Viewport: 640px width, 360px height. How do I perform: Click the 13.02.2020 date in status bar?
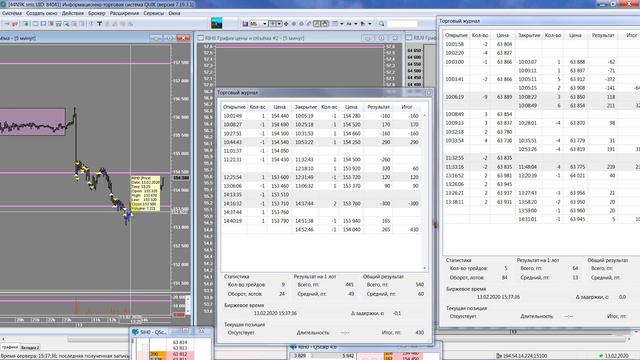point(617,356)
